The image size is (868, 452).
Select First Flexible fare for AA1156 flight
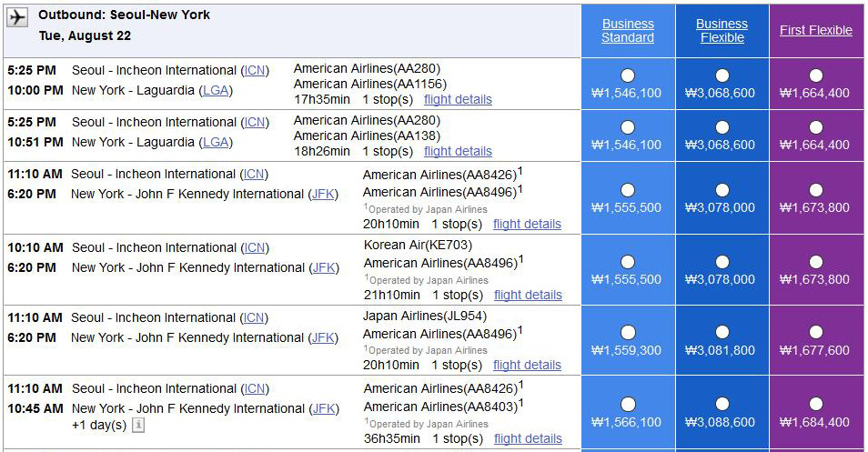pyautogui.click(x=816, y=75)
